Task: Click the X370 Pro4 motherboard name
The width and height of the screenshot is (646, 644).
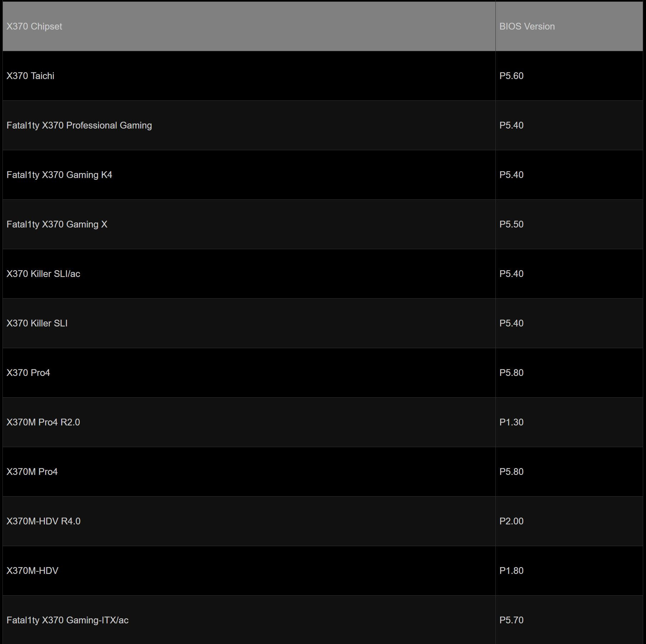Action: point(28,373)
